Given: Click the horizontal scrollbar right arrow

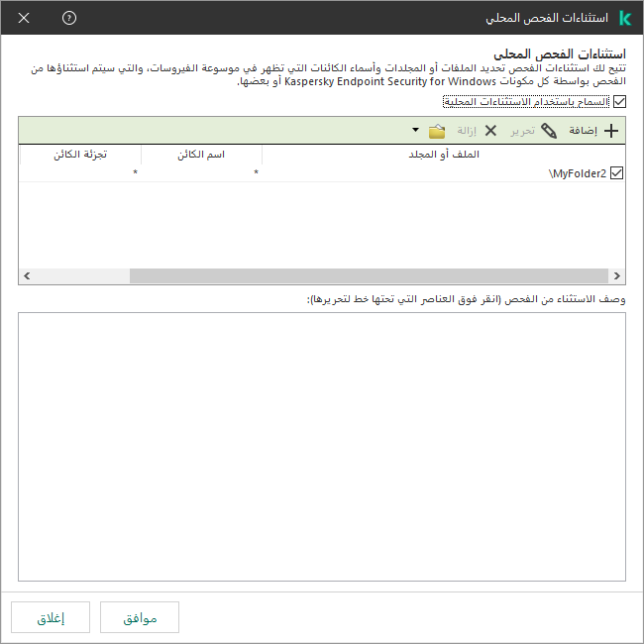Looking at the screenshot, I should [617, 276].
